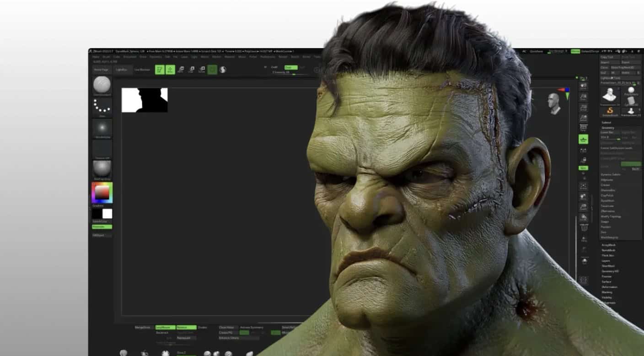Toggle the green Menus button

pos(575,51)
